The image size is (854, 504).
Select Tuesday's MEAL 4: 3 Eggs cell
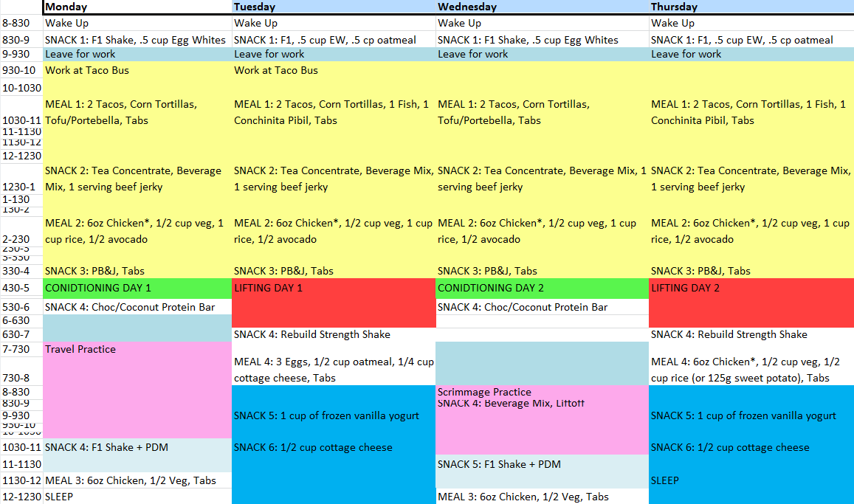[x=334, y=370]
